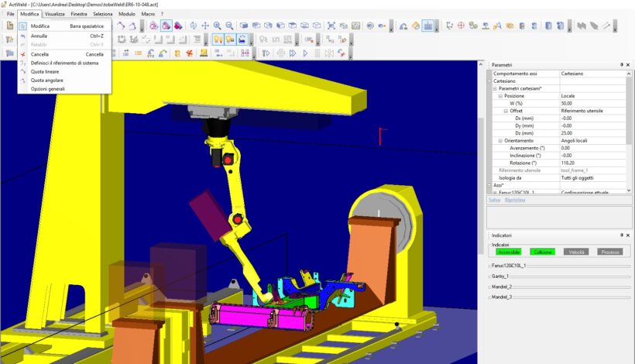635x364 pixels.
Task: Select the pan view arrows icon
Action: click(205, 26)
